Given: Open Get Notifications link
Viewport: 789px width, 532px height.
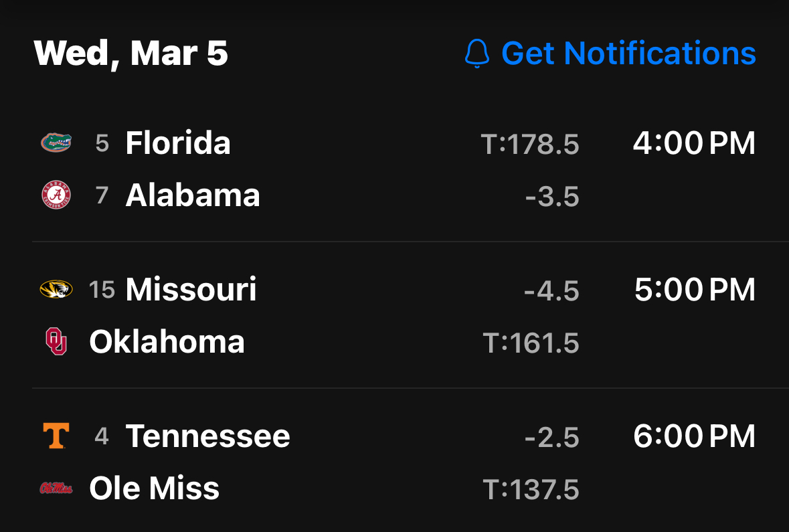Looking at the screenshot, I should pos(628,54).
